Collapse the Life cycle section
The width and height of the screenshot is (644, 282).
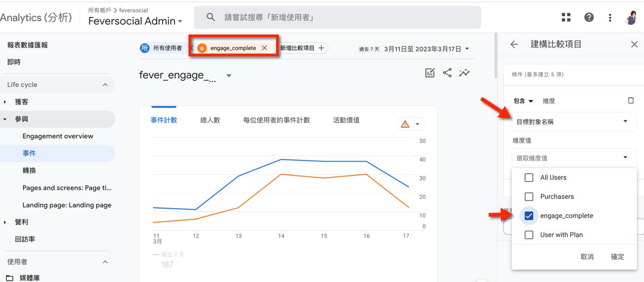pyautogui.click(x=105, y=85)
